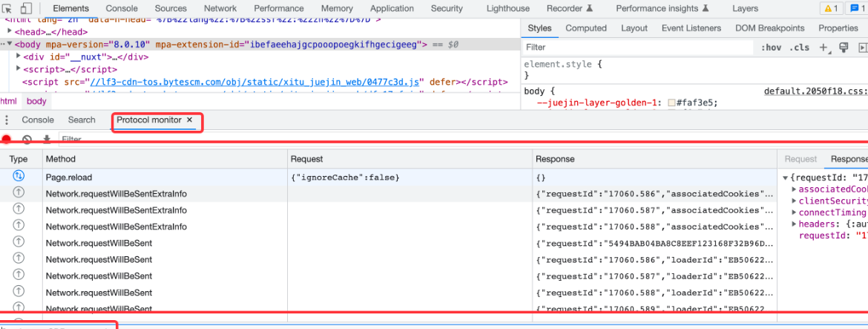868x329 pixels.
Task: Expand the headers property
Action: click(x=795, y=224)
